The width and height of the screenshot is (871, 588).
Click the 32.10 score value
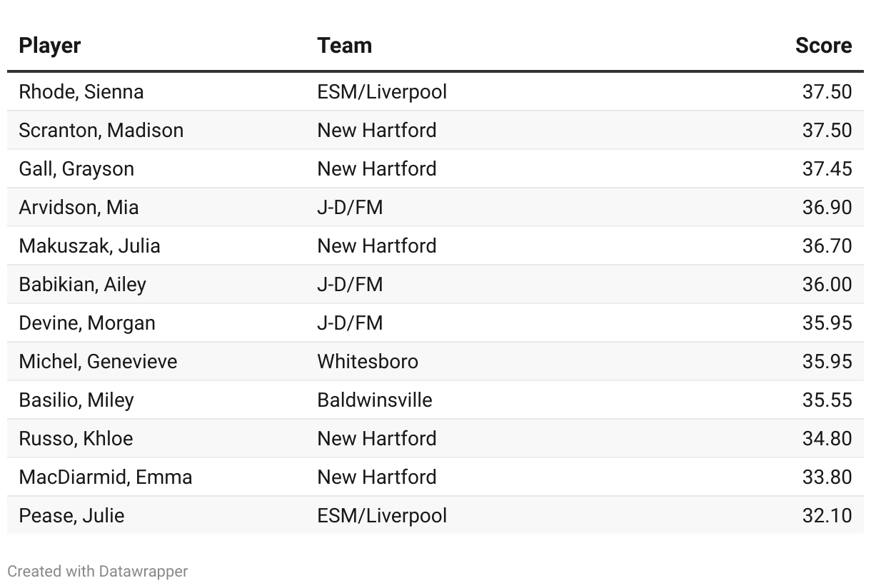827,516
